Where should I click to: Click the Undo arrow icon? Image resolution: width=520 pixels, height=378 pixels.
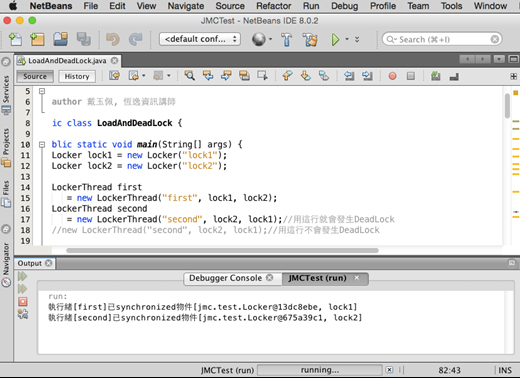113,39
